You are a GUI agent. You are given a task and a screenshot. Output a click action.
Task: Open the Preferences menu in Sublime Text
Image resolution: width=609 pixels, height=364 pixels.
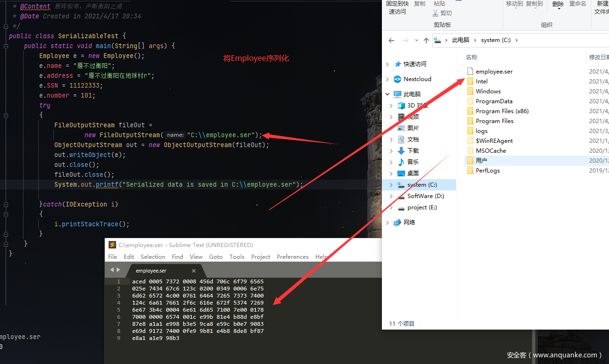(292, 257)
